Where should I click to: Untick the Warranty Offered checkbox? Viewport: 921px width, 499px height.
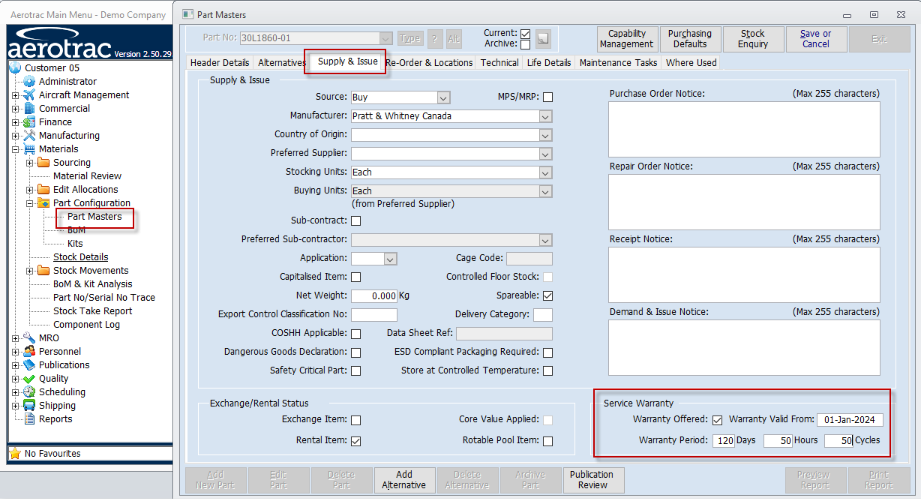717,420
